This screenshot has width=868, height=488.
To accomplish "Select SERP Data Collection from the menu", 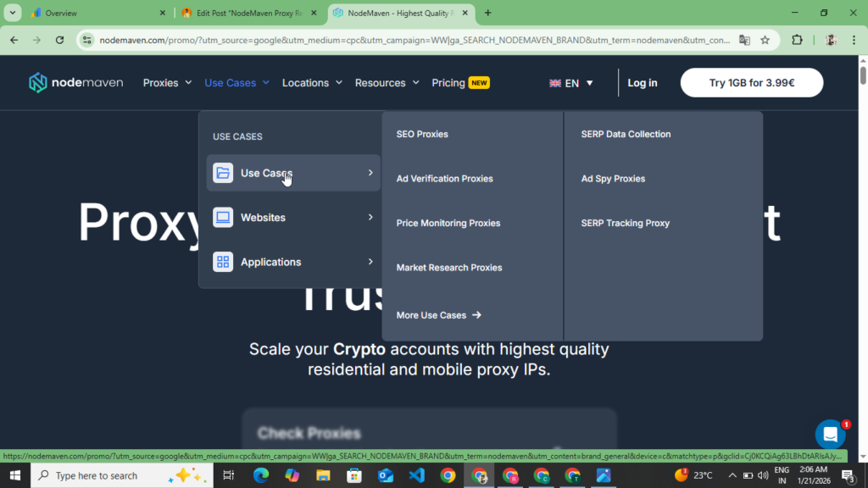I will [x=626, y=134].
